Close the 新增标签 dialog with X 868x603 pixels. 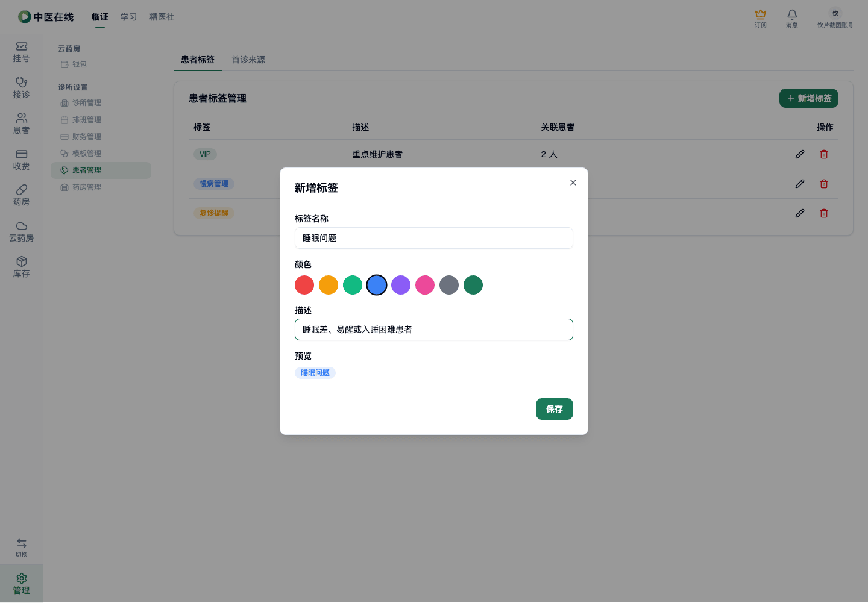[573, 183]
